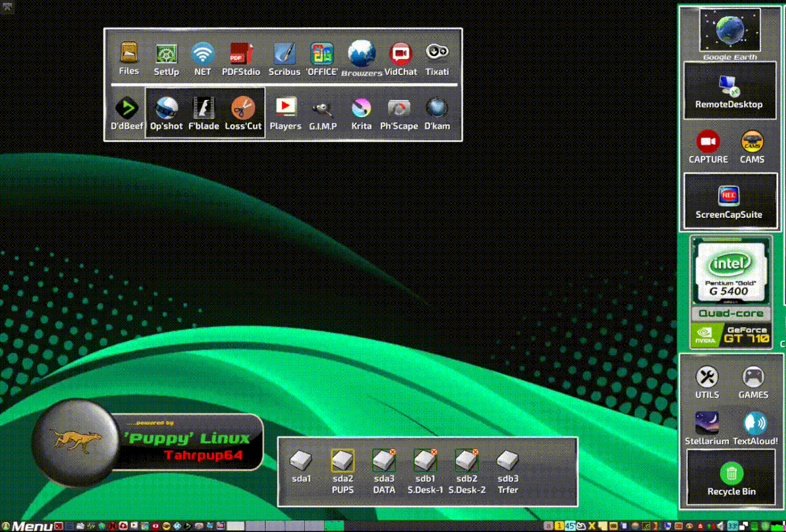This screenshot has width=786, height=532.
Task: Click the Intel Pentium Gold G5400 badge
Action: coord(731,272)
